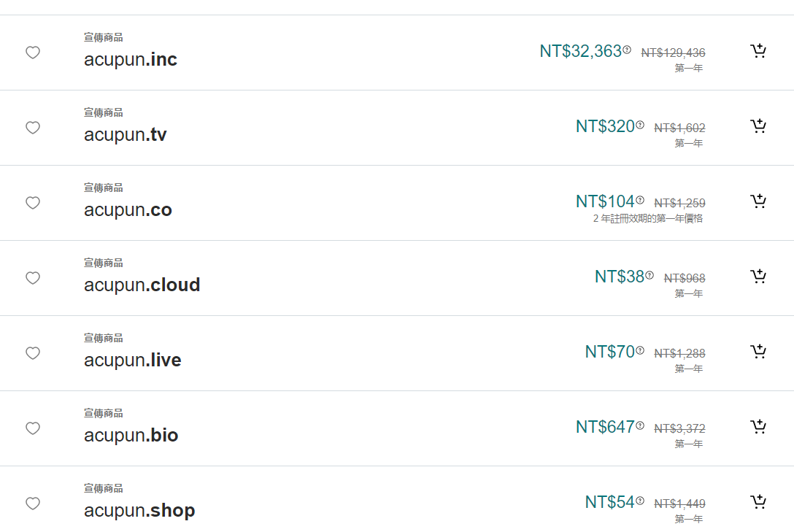The image size is (794, 532).
Task: Add acupun.inc to cart
Action: [758, 51]
